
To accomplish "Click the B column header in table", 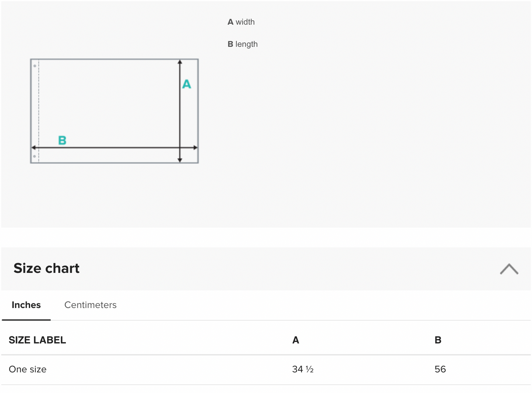I will [x=438, y=340].
